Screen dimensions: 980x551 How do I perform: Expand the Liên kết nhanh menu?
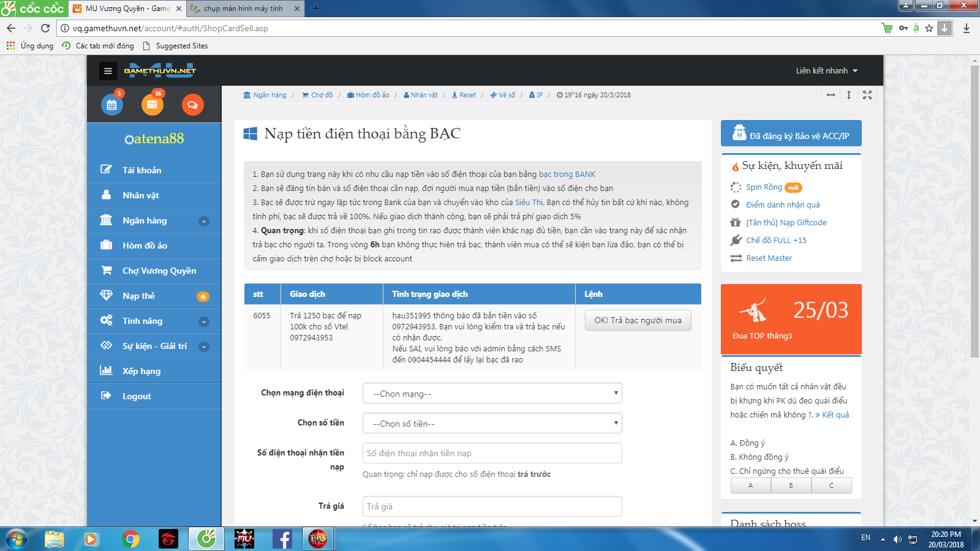(826, 71)
